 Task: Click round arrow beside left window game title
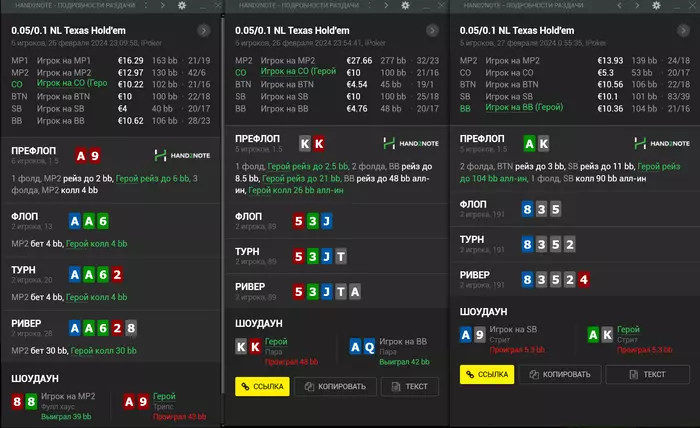[x=204, y=30]
